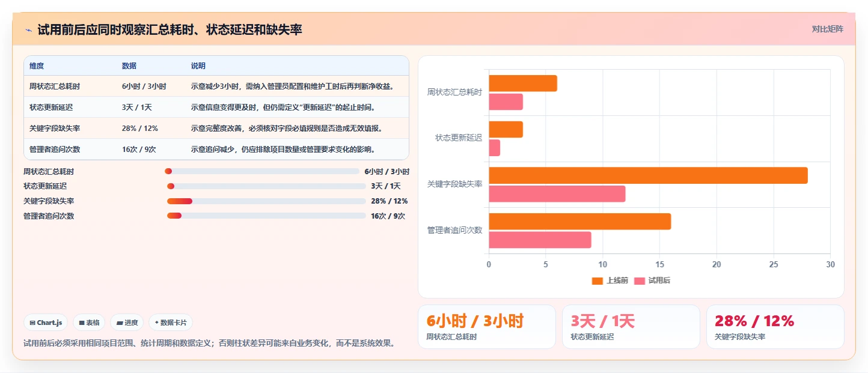Viewport: 868px width, 373px height.
Task: Click progress value label 16次 / 9次
Action: (388, 216)
